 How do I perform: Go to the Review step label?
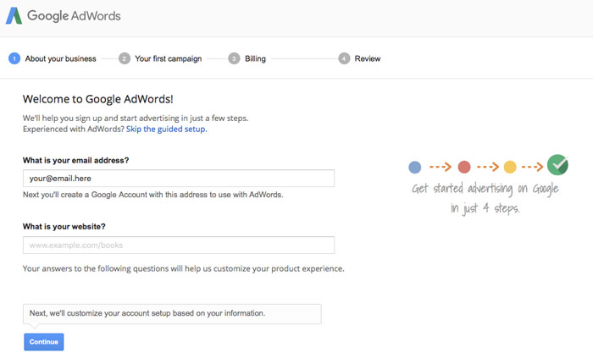(x=367, y=58)
